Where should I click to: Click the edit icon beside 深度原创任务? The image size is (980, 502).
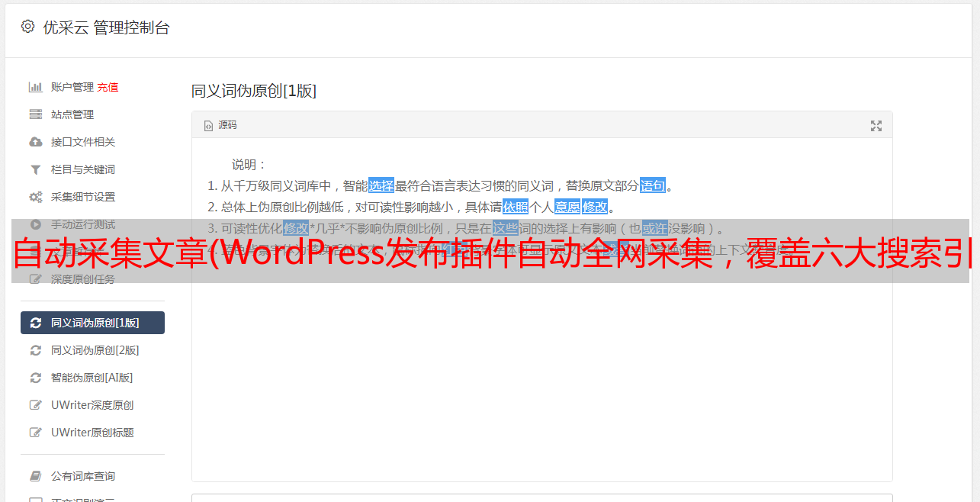coord(35,279)
